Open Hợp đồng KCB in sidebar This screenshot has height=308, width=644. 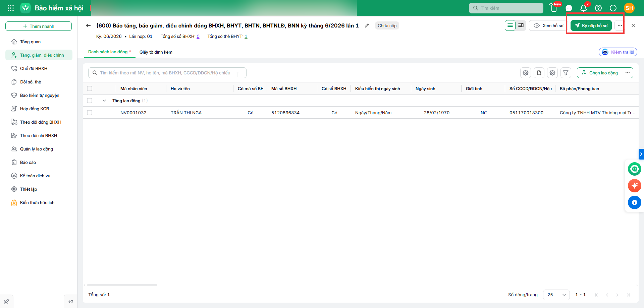(x=39, y=109)
